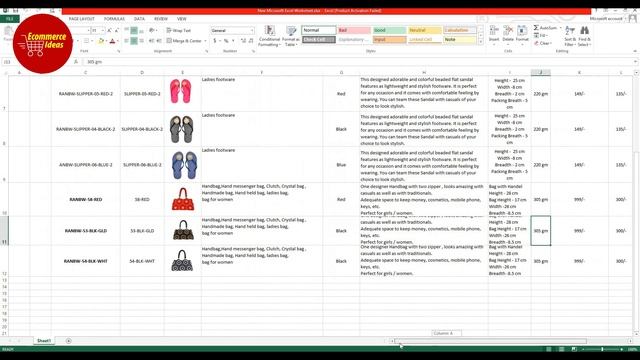Apply the Neutral cell style

tap(424, 30)
